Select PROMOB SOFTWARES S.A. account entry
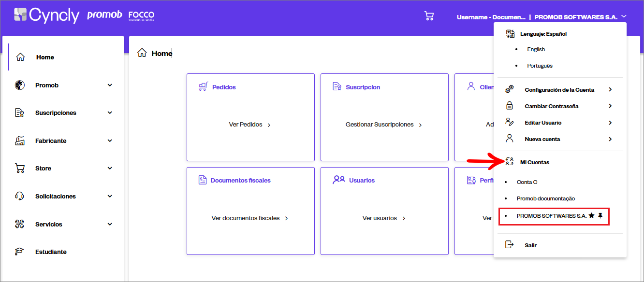Image resolution: width=644 pixels, height=282 pixels. (552, 216)
